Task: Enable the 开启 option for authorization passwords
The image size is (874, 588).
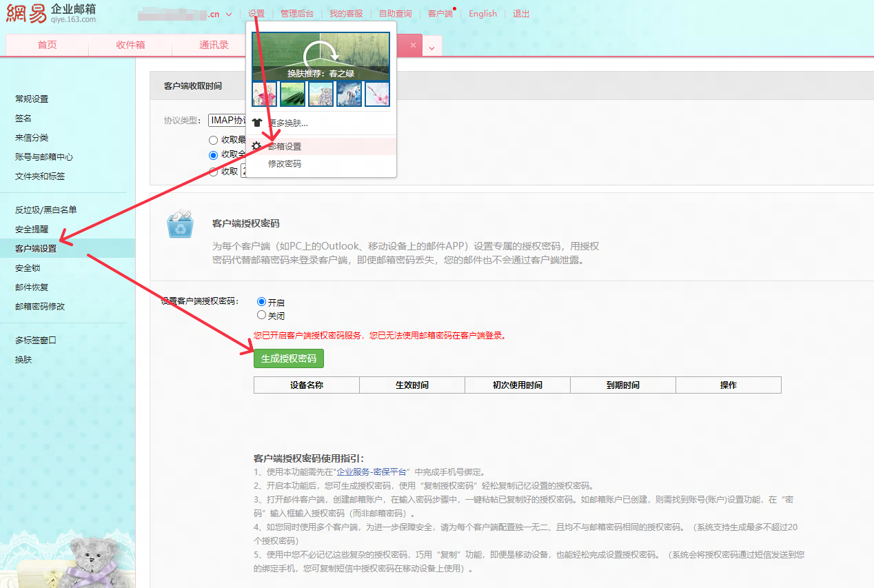Action: [x=261, y=301]
